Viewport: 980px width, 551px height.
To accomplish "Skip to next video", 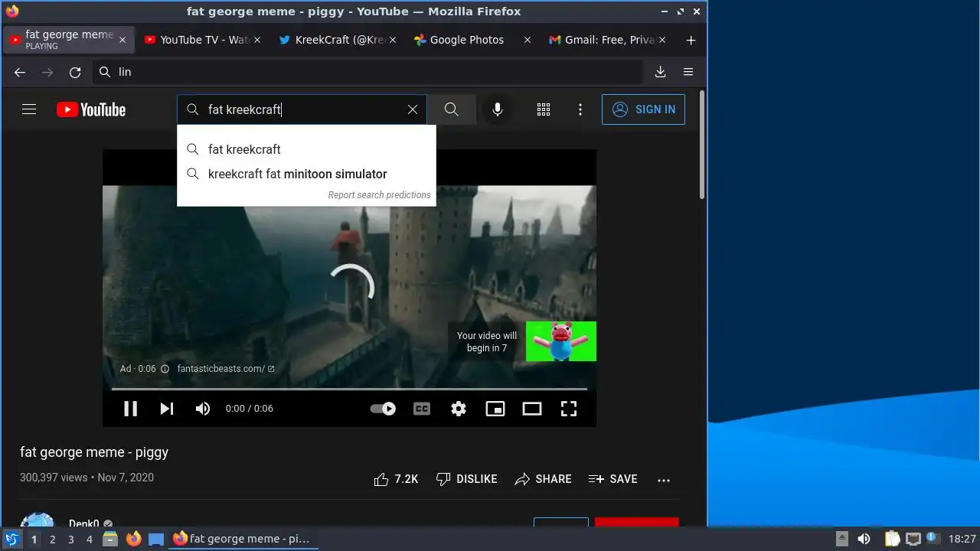I will pos(167,409).
